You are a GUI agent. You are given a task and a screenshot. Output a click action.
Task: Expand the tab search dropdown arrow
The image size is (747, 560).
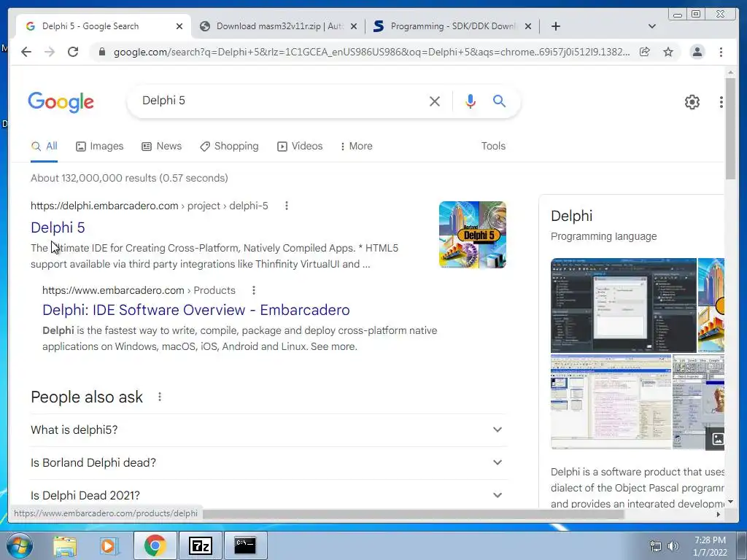tap(651, 26)
